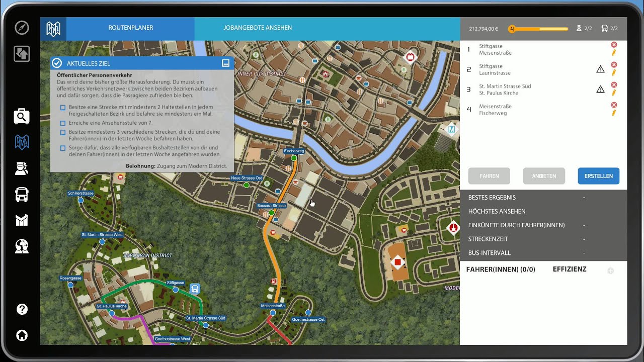Image resolution: width=644 pixels, height=362 pixels.
Task: Click the Neue Strasse Ost bus stop
Action: click(247, 186)
